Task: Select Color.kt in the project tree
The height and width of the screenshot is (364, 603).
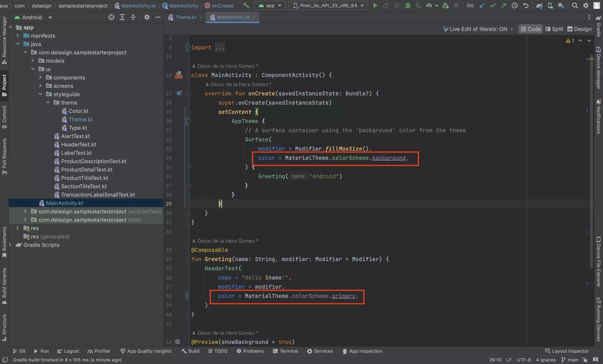Action: pos(79,111)
